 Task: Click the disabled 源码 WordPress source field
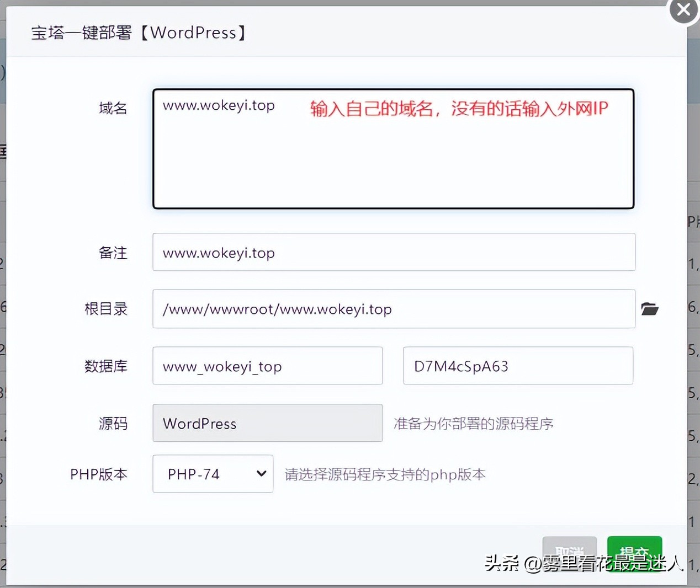[267, 423]
